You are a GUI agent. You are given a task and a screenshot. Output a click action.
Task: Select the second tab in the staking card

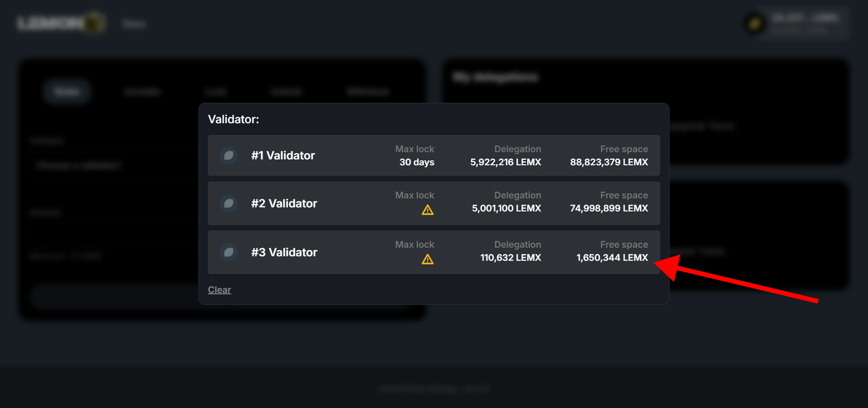142,92
